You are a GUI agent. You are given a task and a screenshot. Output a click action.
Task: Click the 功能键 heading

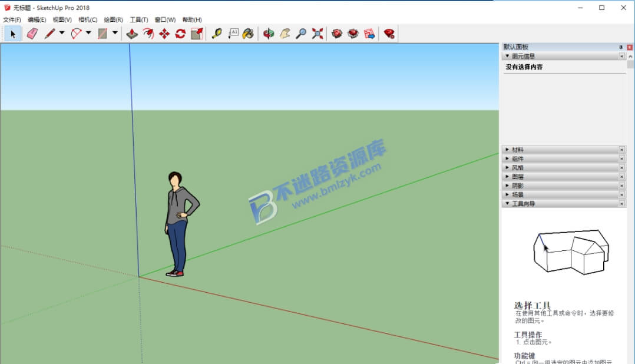click(x=524, y=356)
